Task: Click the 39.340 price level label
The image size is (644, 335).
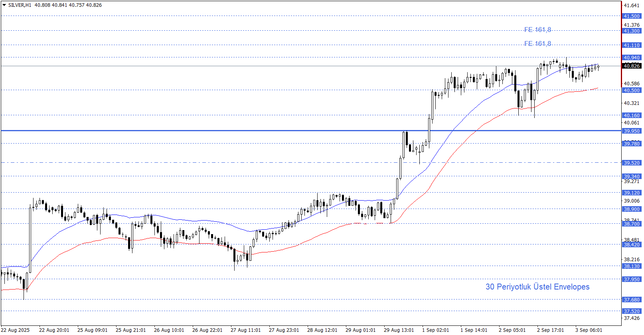Action: 632,176
